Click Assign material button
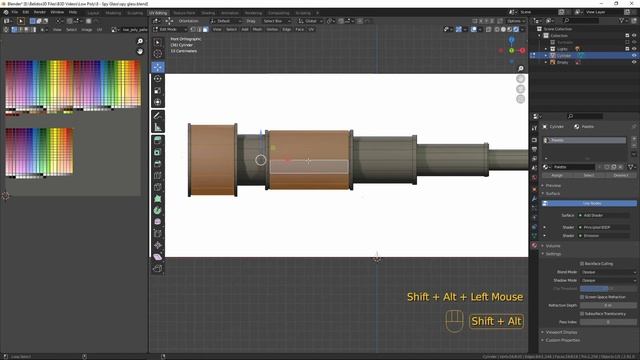The height and width of the screenshot is (360, 640). 557,175
